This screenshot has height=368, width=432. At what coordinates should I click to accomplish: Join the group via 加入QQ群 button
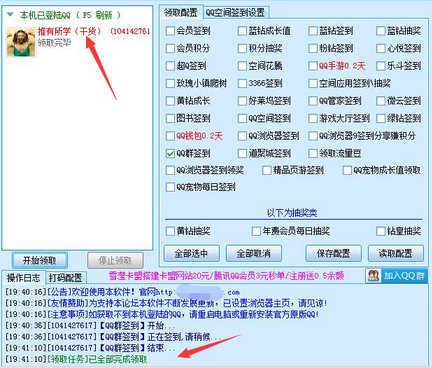coord(396,276)
